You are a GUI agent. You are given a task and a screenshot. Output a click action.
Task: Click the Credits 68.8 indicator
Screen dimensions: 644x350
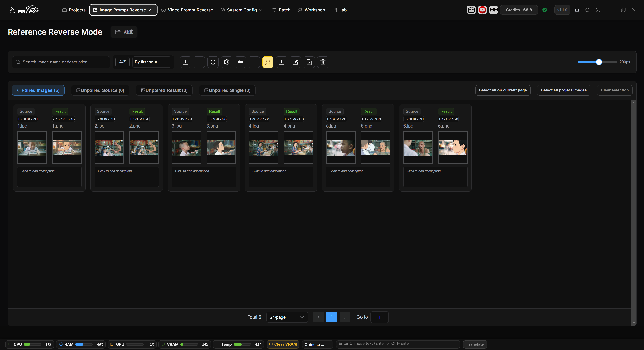[x=519, y=10]
